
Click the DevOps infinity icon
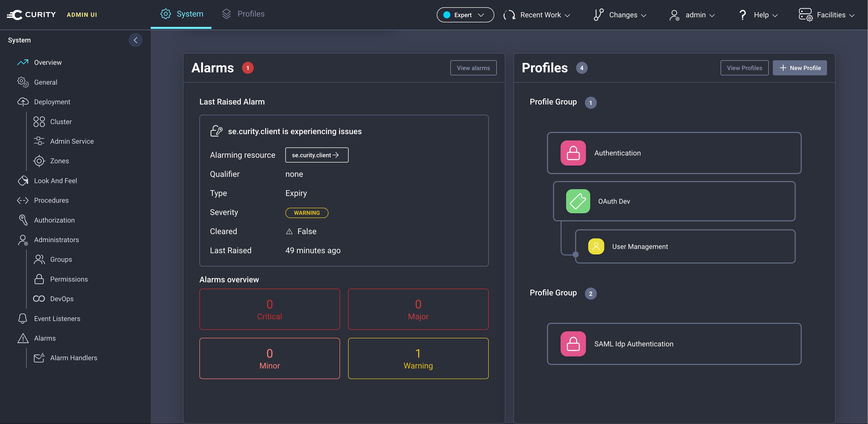(x=39, y=299)
